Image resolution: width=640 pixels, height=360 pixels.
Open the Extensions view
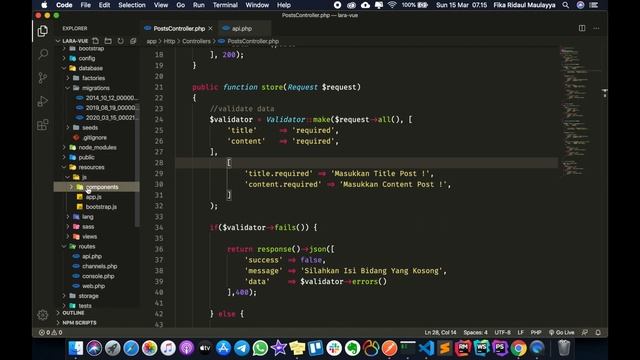tap(42, 124)
